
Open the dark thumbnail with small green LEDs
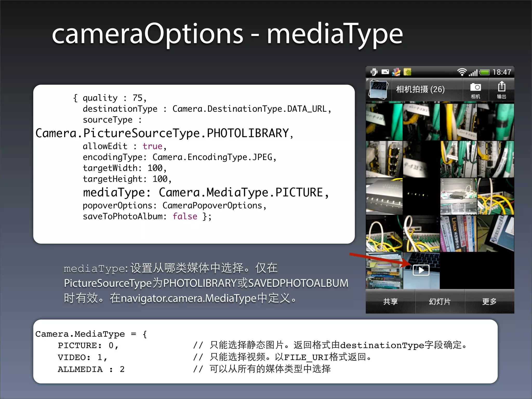pyautogui.click(x=421, y=196)
